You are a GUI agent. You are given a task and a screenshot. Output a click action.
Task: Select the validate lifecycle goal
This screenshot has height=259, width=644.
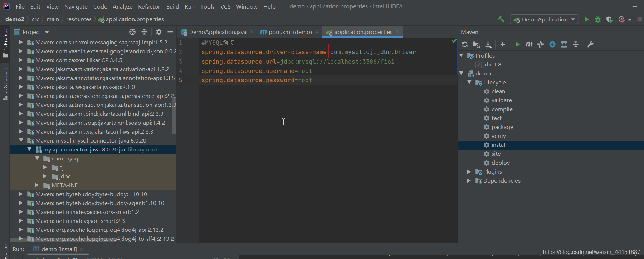(x=501, y=100)
